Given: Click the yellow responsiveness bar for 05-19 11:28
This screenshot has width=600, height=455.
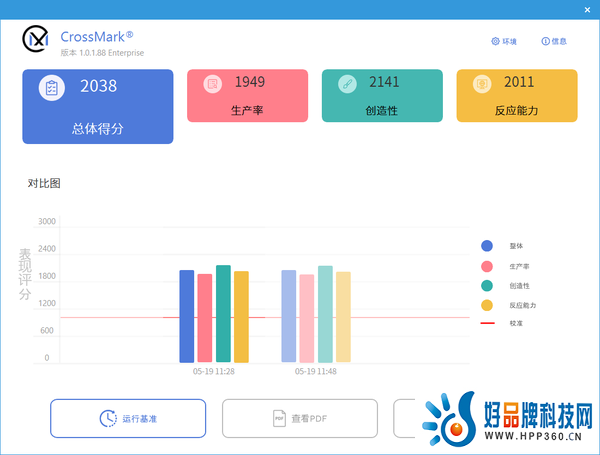Looking at the screenshot, I should point(241,317).
